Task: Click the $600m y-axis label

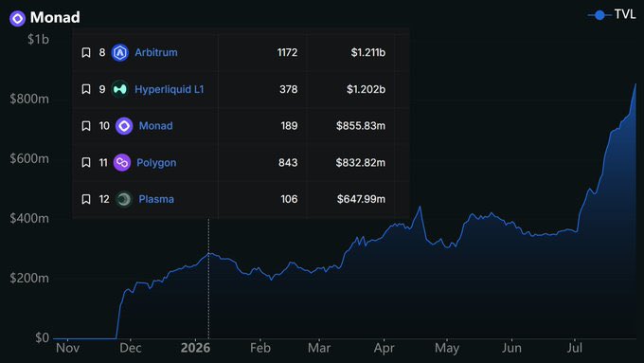Action: (29, 158)
